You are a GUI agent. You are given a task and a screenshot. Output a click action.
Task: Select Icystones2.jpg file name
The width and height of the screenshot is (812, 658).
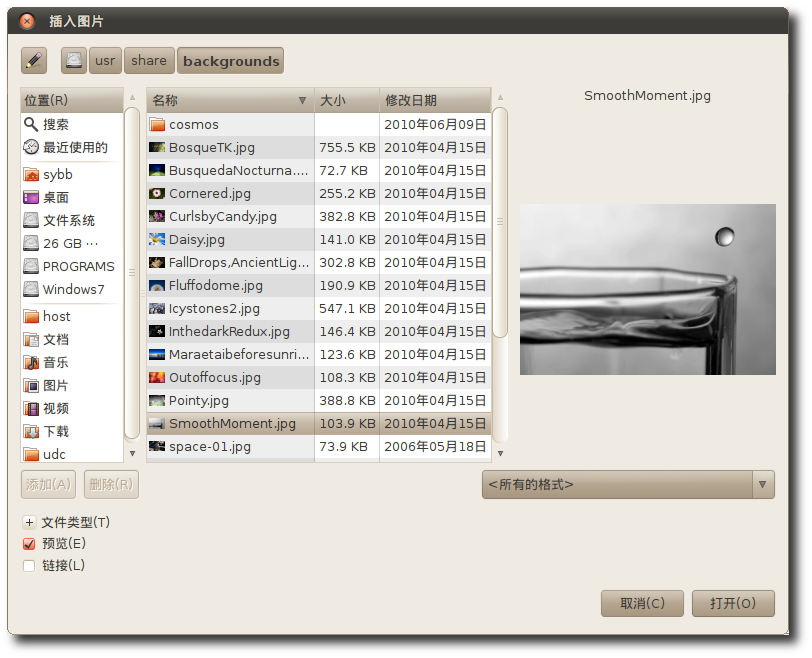click(214, 309)
